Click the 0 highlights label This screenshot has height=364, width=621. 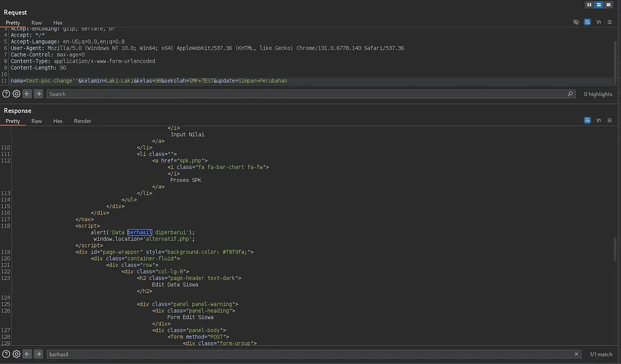598,94
